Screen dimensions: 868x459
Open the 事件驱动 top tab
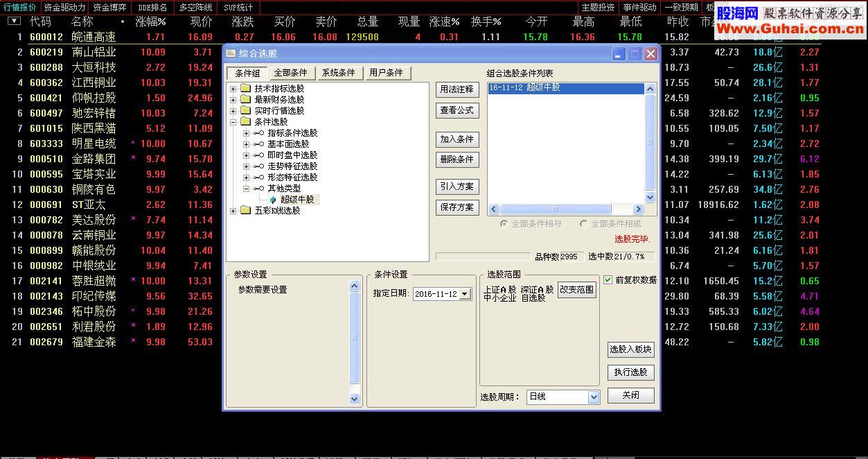pos(639,8)
